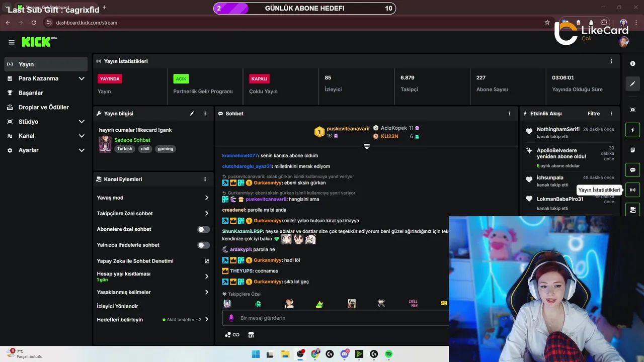Click the document icon in the right sidebar
This screenshot has width=644, height=362.
(632, 150)
